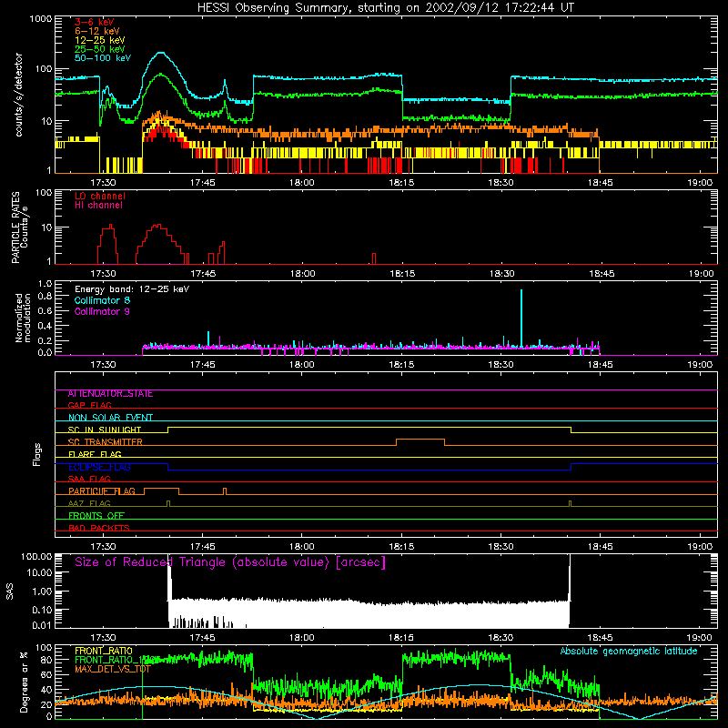Screen dimensions: 728x728
Task: Select the SC_IN_SUNLIGHT flag label
Action: pyautogui.click(x=105, y=430)
